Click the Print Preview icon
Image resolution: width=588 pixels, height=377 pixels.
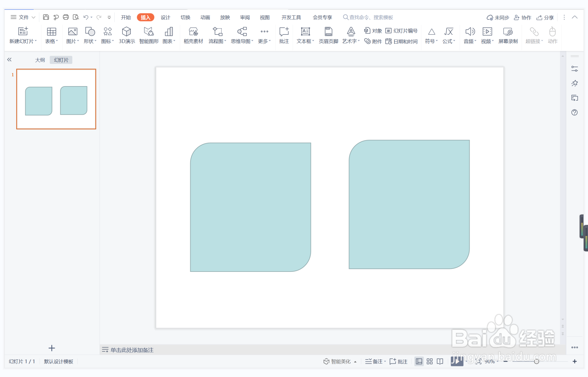tap(76, 17)
